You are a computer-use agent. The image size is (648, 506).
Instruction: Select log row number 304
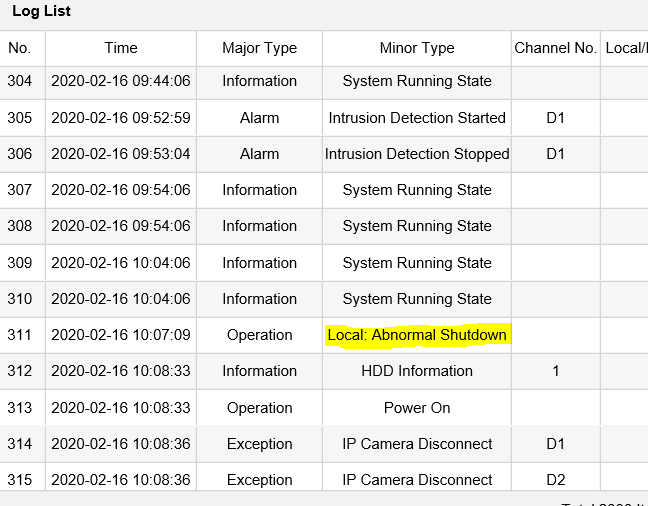click(x=20, y=81)
